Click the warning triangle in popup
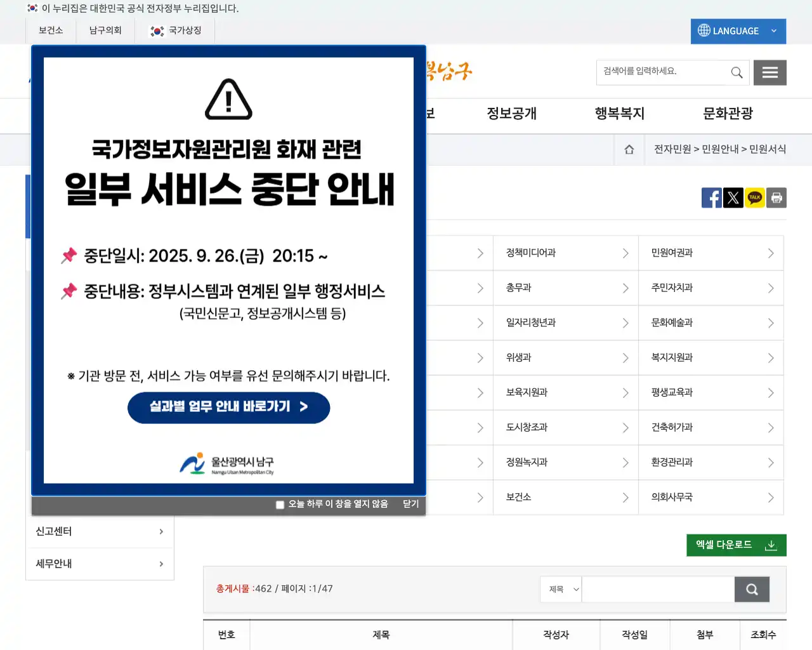Image resolution: width=812 pixels, height=650 pixels. pyautogui.click(x=229, y=99)
